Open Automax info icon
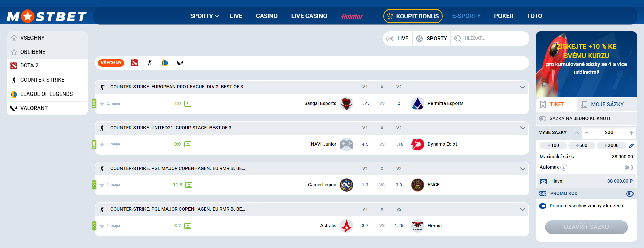 (x=564, y=167)
